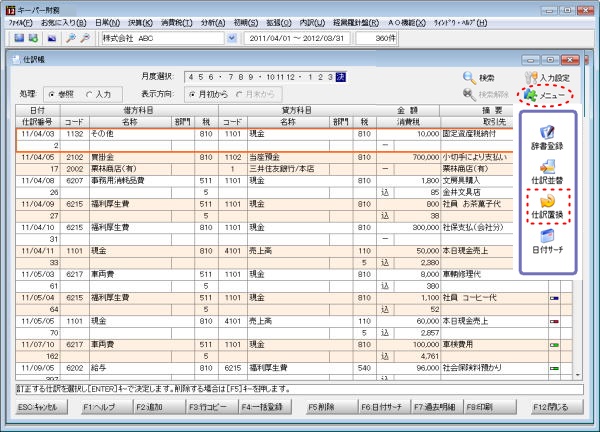Click the small blue picture toolbar icon
This screenshot has height=432, width=600.
(x=52, y=38)
